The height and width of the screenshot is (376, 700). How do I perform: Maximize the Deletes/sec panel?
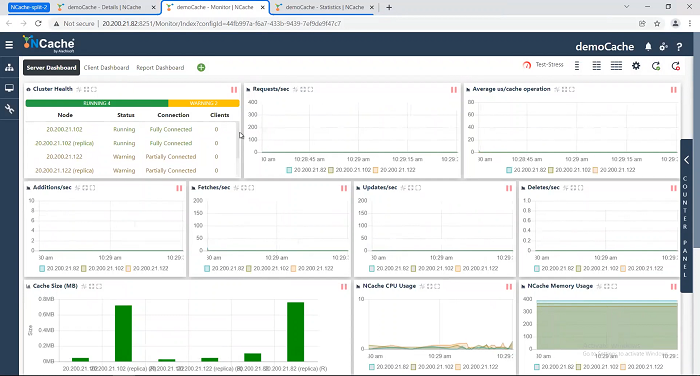click(580, 188)
